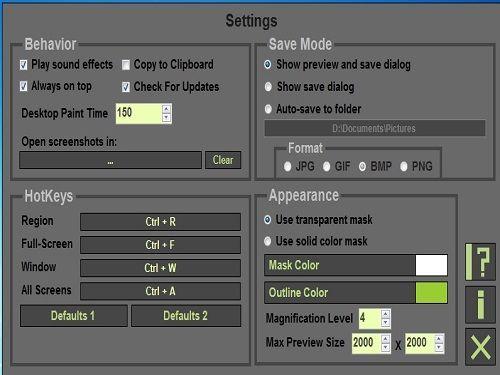Decrease Max Preview height with down arrow

[x=439, y=347]
